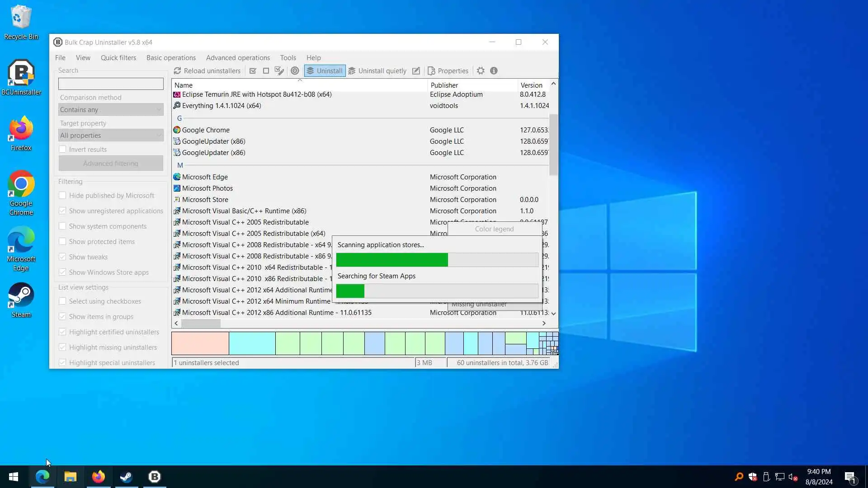Click the target window toolbar icon

coord(295,71)
